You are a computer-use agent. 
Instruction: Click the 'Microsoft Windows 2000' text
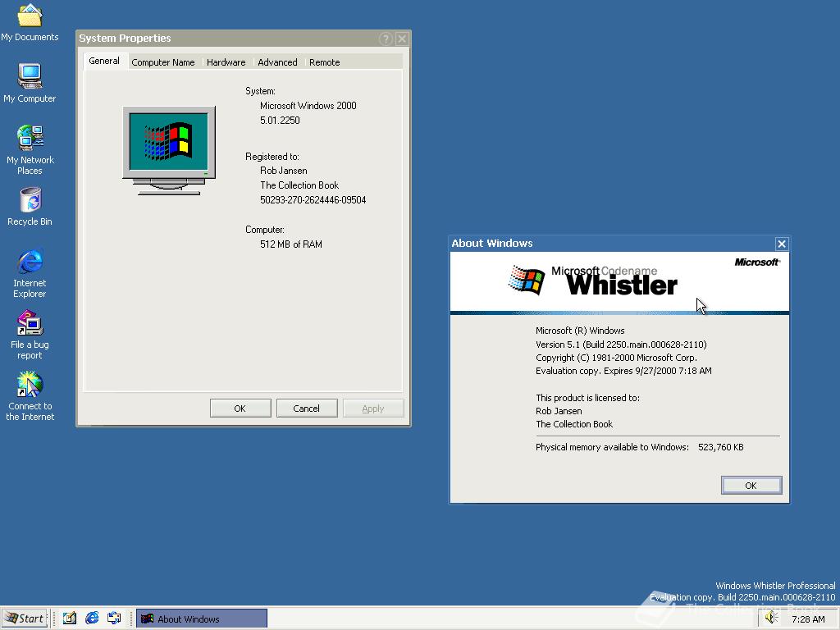[x=308, y=106]
